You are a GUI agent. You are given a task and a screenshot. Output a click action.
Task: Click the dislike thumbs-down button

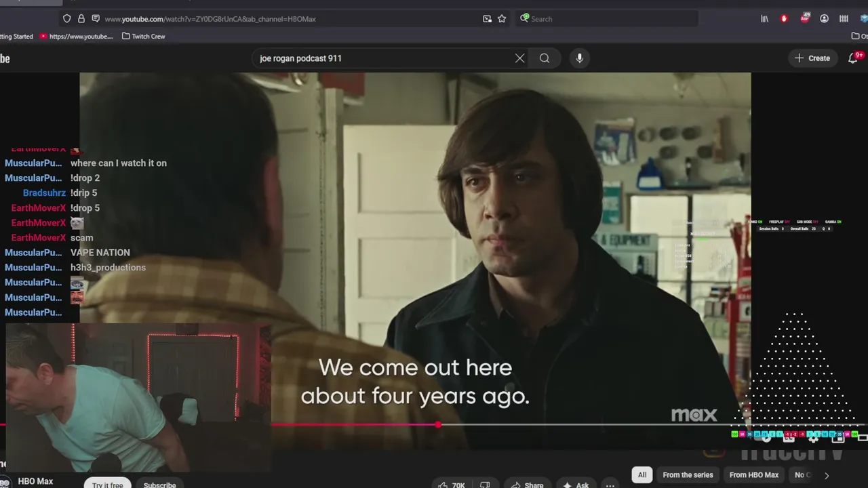click(x=485, y=485)
